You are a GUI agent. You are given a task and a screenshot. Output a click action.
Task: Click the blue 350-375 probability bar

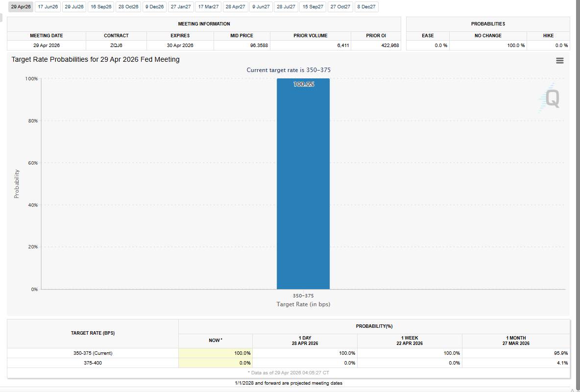pyautogui.click(x=303, y=184)
